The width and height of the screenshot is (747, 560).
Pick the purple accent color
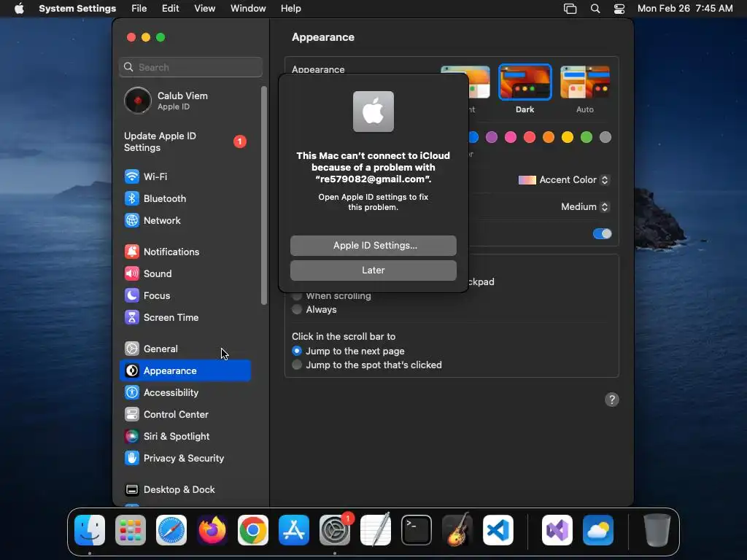[492, 138]
